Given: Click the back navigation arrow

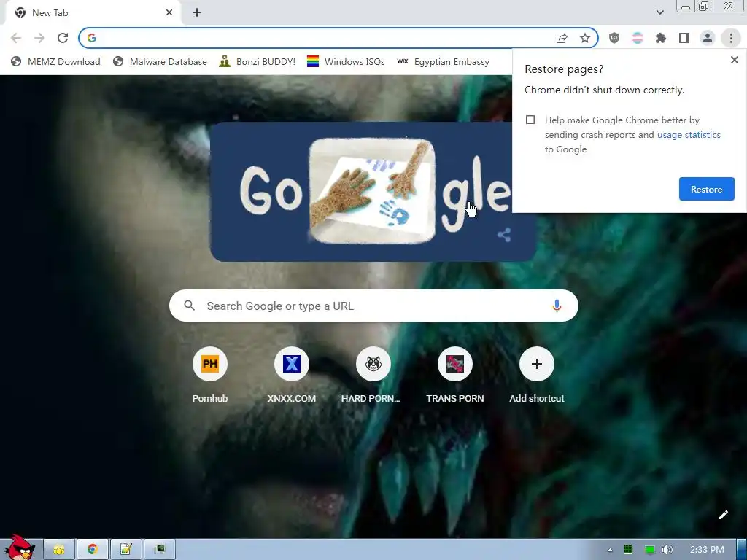Looking at the screenshot, I should pos(16,38).
